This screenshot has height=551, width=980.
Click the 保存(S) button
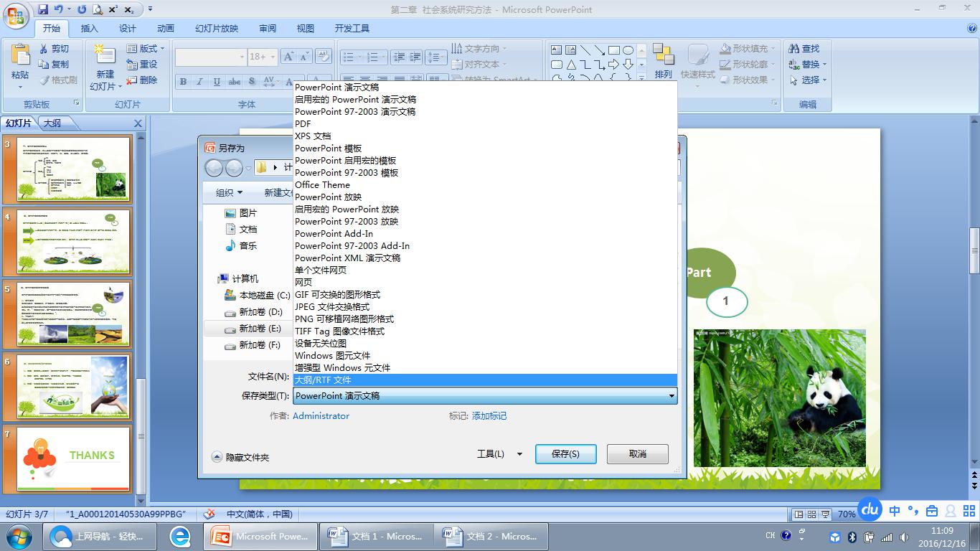coord(565,454)
